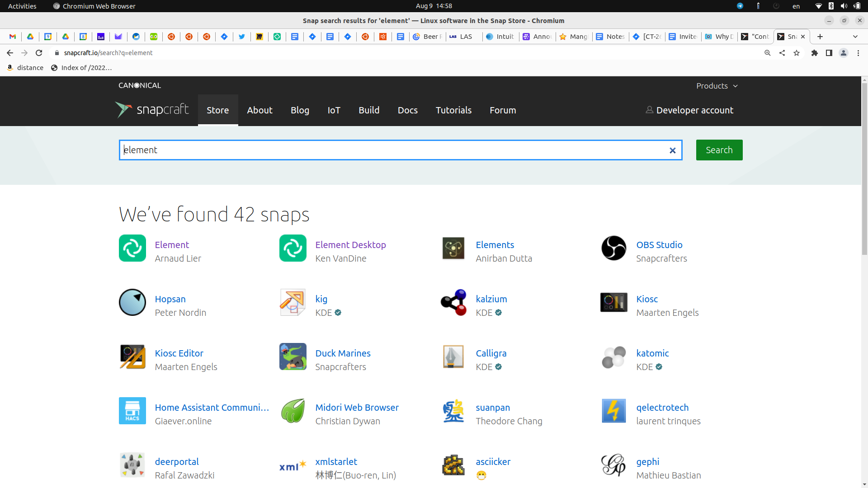Go to Developer account

694,110
